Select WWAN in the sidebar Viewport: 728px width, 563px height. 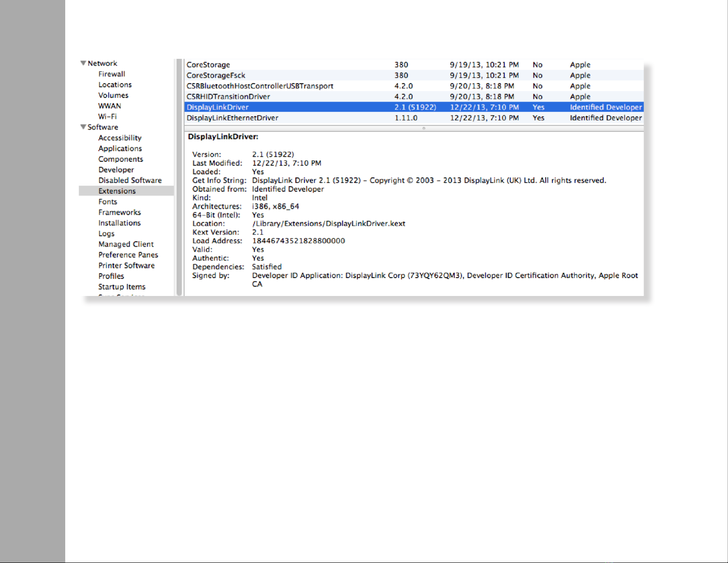point(110,106)
